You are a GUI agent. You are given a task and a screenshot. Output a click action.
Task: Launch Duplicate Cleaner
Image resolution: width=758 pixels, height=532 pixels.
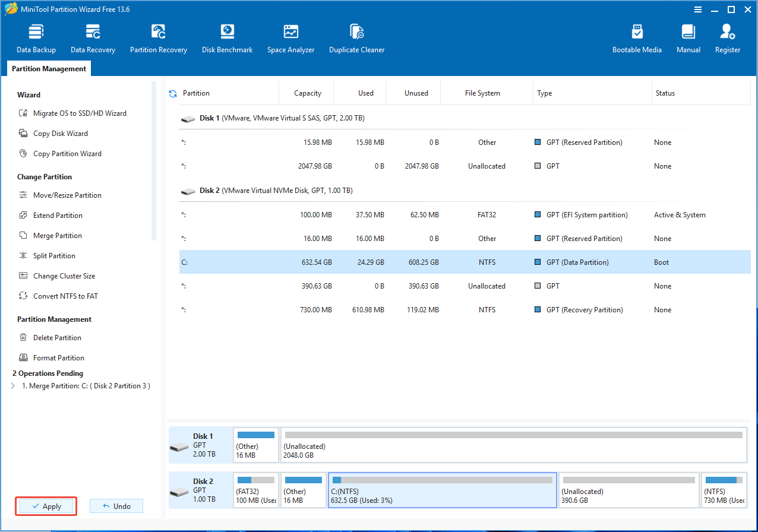(356, 39)
